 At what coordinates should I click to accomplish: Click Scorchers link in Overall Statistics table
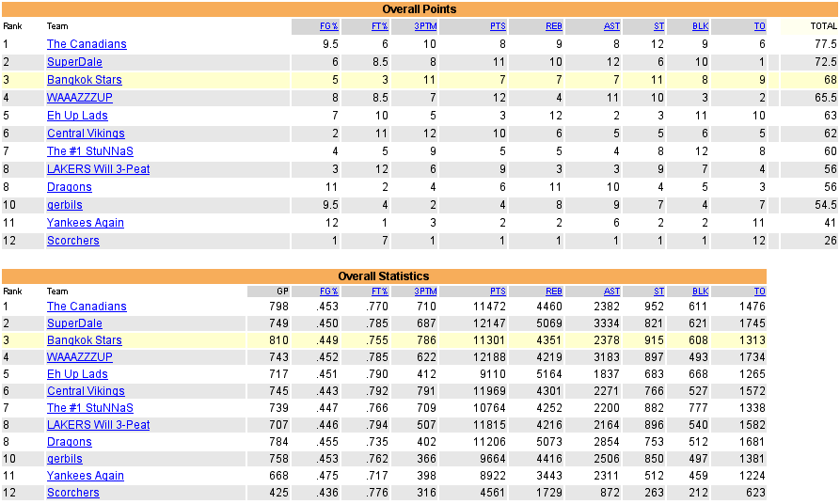click(x=72, y=493)
